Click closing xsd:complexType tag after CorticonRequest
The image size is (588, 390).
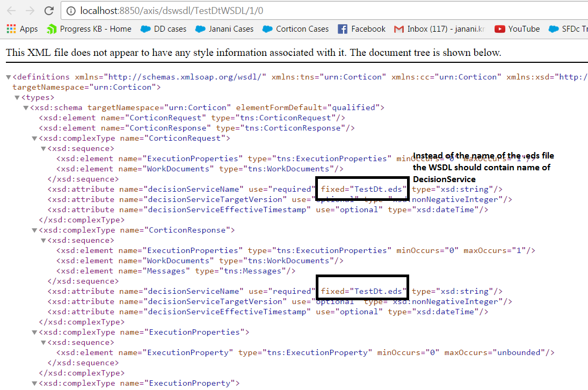pos(82,220)
